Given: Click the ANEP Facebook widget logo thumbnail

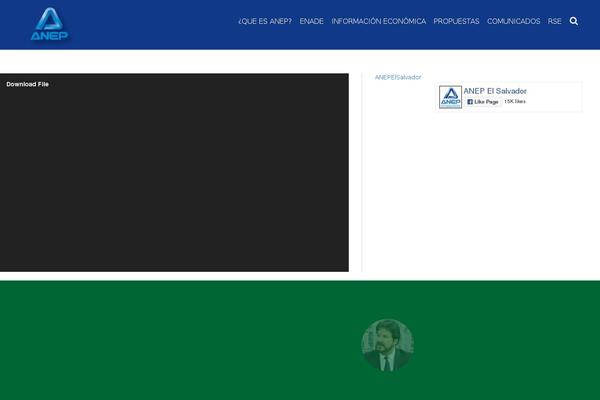Looking at the screenshot, I should [x=450, y=97].
